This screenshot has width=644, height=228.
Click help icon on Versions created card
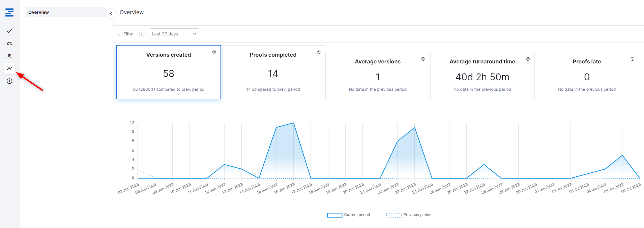tap(214, 52)
